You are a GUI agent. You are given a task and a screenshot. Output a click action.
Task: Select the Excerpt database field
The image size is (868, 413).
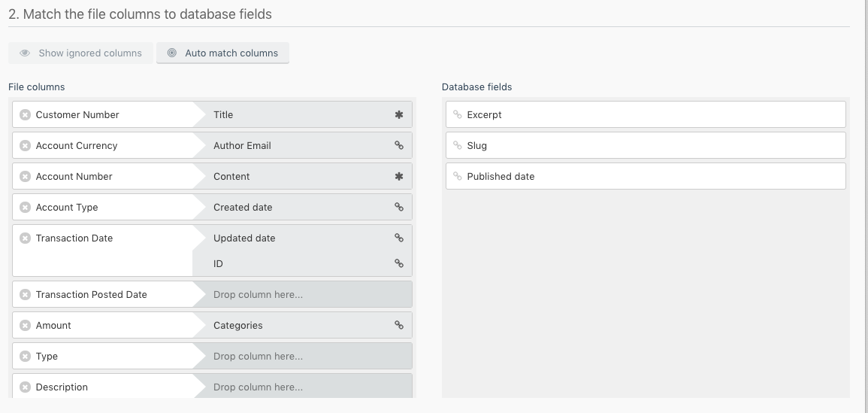tap(646, 115)
